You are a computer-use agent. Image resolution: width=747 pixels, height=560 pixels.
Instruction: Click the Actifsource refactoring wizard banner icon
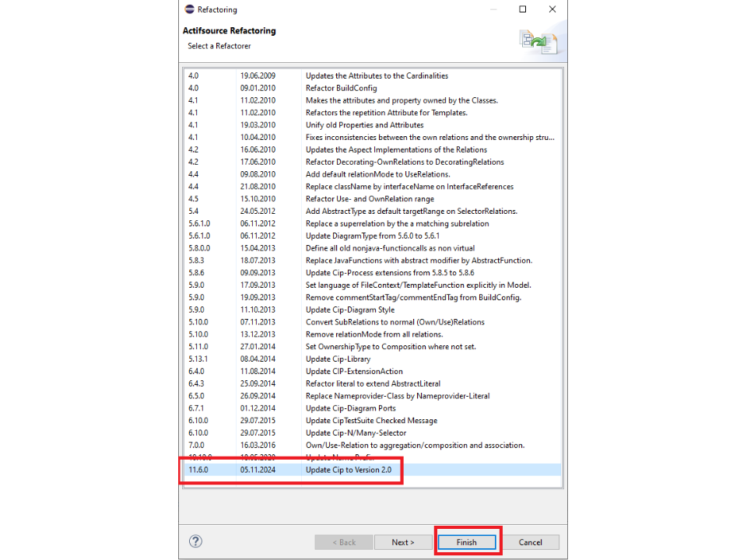click(538, 40)
